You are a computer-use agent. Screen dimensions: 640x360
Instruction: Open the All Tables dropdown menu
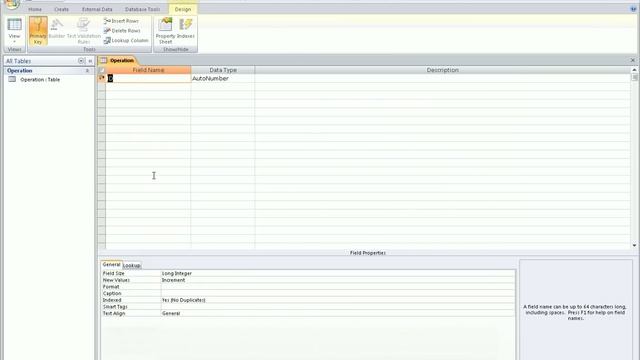(x=81, y=61)
